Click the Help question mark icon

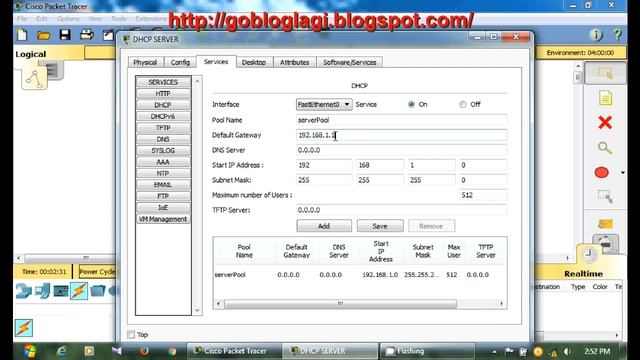618,35
